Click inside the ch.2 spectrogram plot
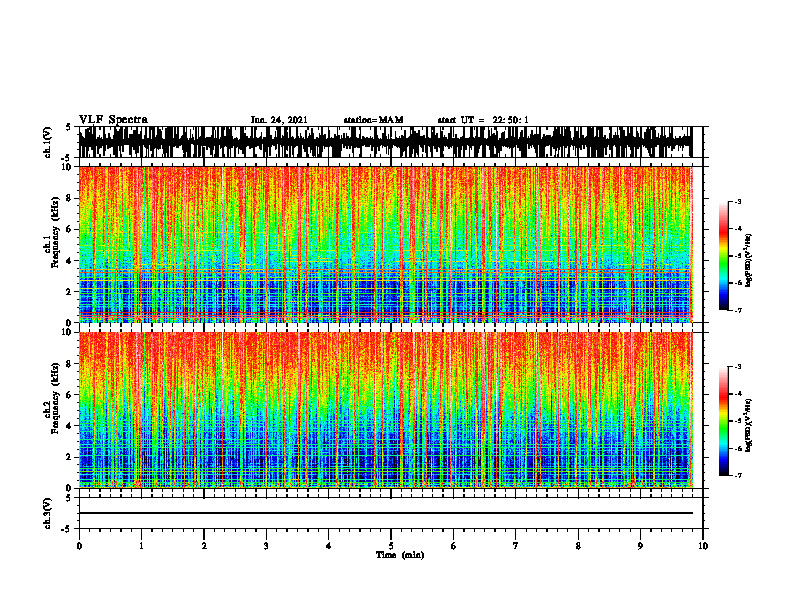The image size is (792, 612). point(385,410)
